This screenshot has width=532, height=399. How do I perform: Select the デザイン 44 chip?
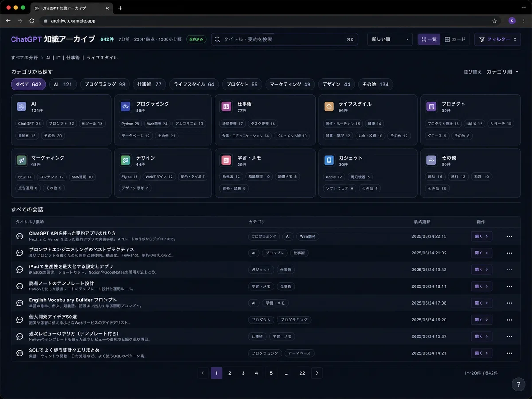point(336,84)
